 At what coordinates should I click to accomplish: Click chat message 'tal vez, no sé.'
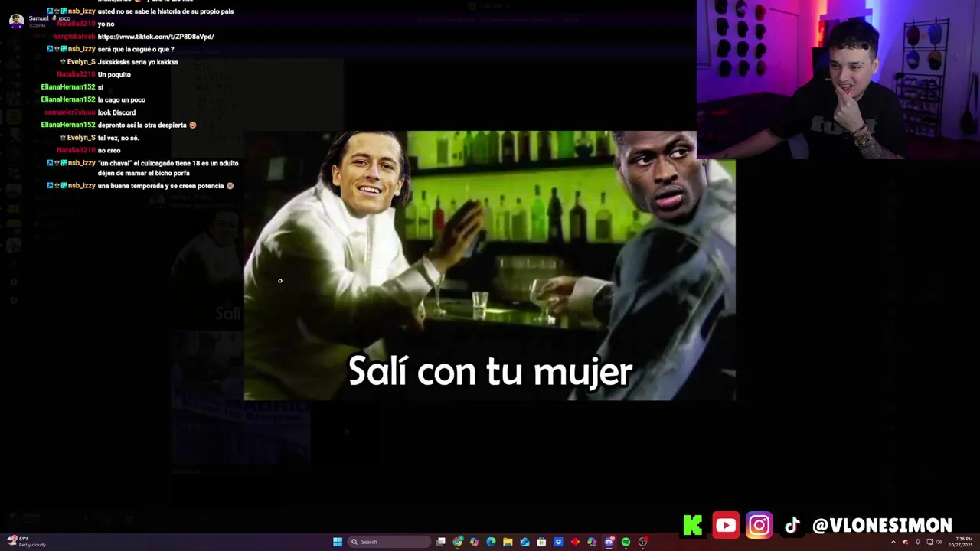tap(118, 138)
